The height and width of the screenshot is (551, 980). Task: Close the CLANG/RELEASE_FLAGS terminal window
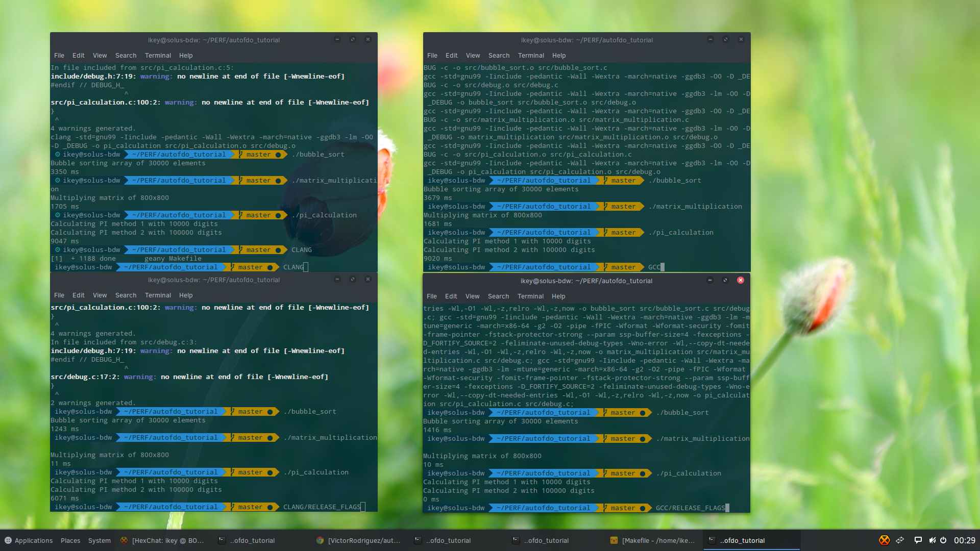367,279
